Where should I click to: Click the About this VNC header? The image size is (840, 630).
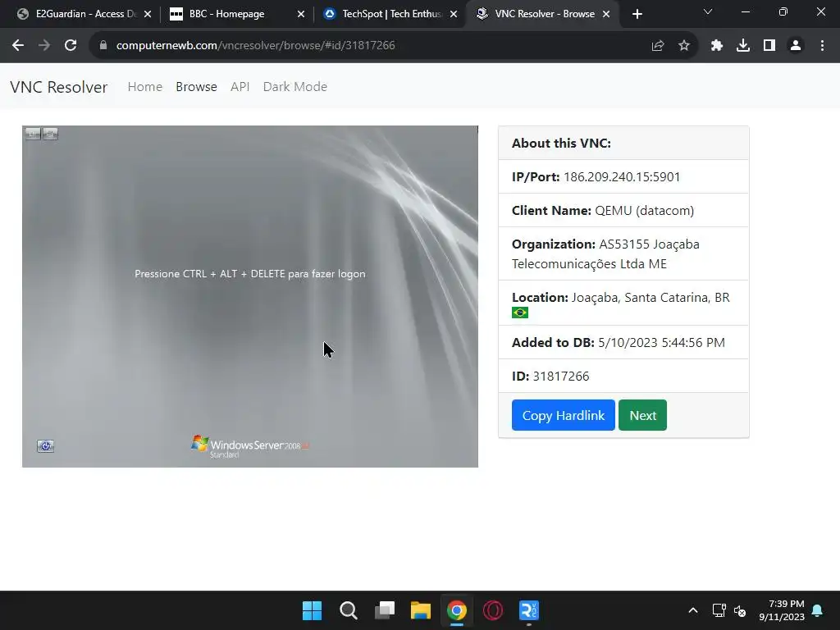[x=561, y=143]
